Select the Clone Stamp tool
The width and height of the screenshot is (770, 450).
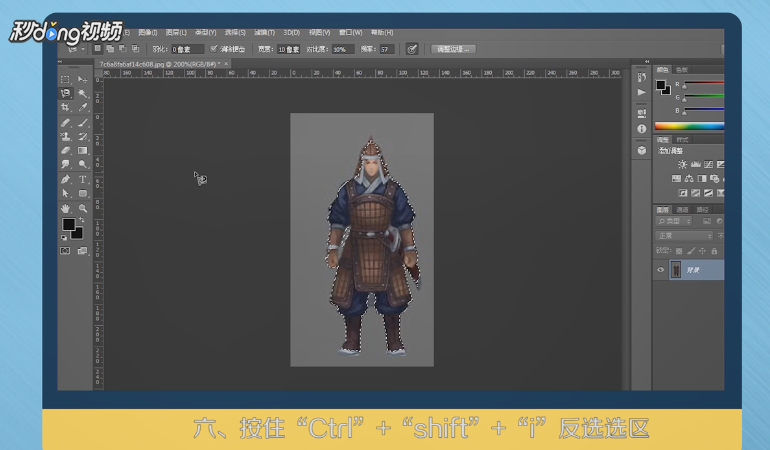(x=65, y=136)
